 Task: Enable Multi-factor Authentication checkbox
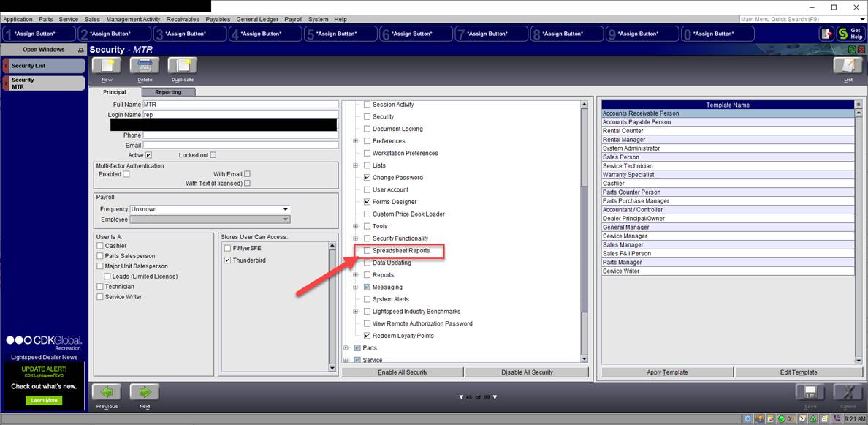point(126,174)
